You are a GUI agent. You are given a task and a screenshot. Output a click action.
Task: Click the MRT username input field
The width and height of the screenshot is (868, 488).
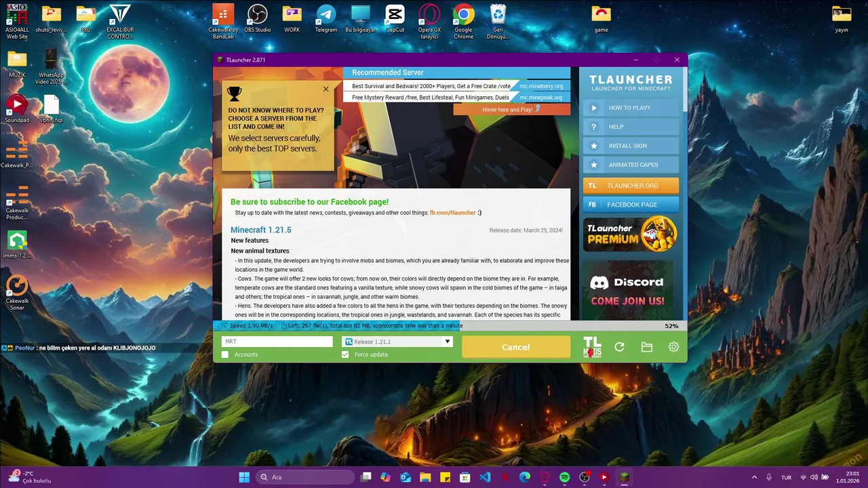tap(277, 342)
